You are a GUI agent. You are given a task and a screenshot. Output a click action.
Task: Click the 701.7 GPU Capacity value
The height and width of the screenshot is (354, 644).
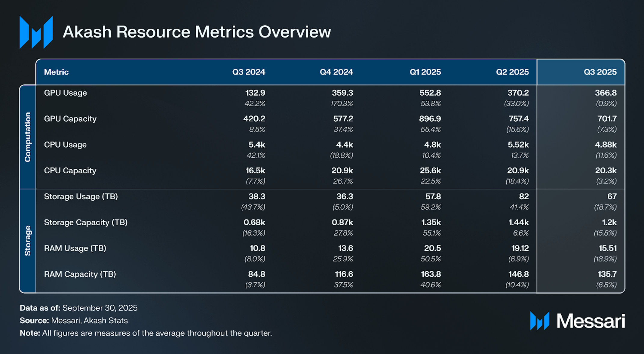(x=607, y=119)
